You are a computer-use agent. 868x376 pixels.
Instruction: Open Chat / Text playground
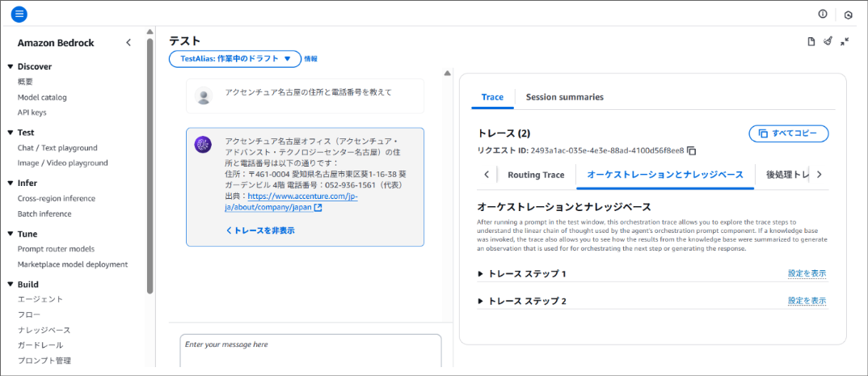coord(57,148)
